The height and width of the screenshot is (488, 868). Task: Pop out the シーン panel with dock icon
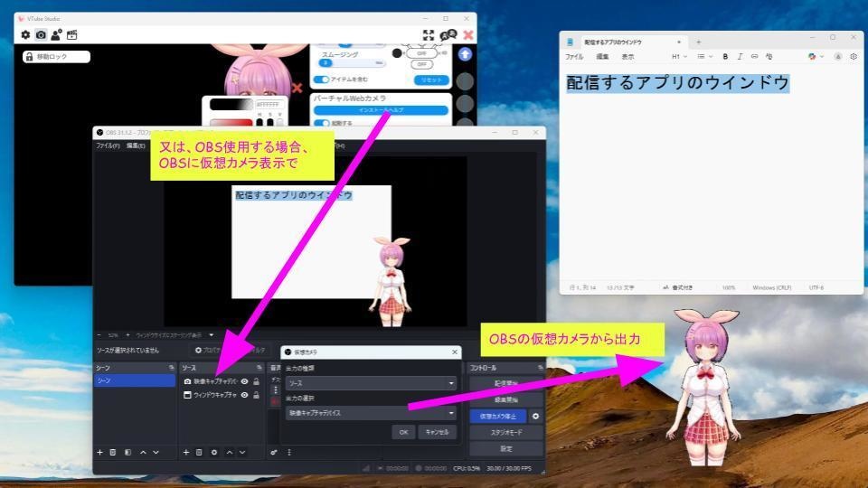[x=172, y=368]
